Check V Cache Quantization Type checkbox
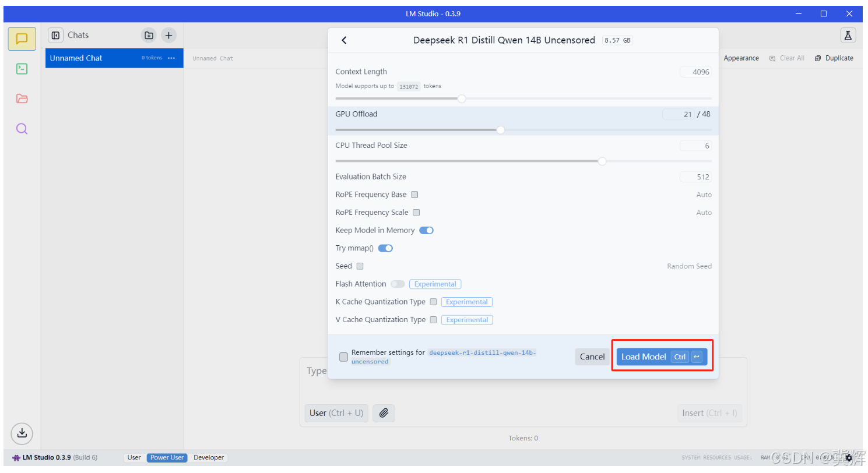868x473 pixels. point(433,320)
